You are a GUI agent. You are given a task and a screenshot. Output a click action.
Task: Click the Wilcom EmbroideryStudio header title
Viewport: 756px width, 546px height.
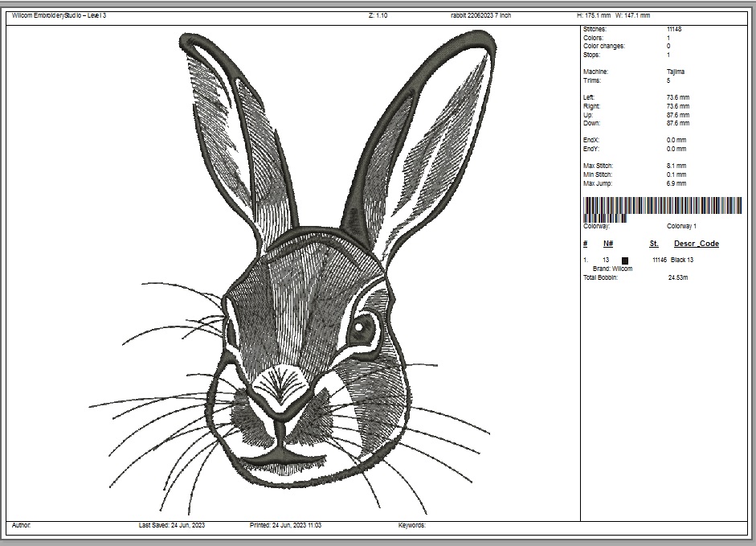(x=59, y=15)
